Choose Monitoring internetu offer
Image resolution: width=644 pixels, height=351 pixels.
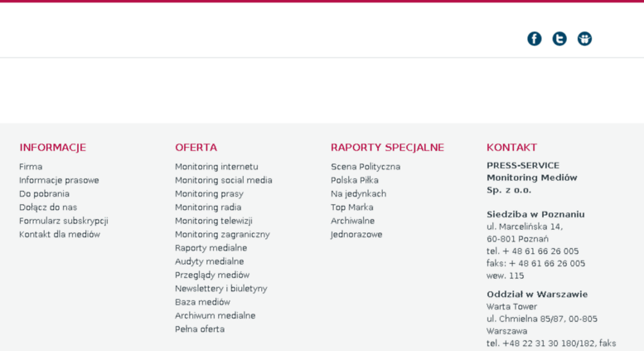[x=216, y=167]
